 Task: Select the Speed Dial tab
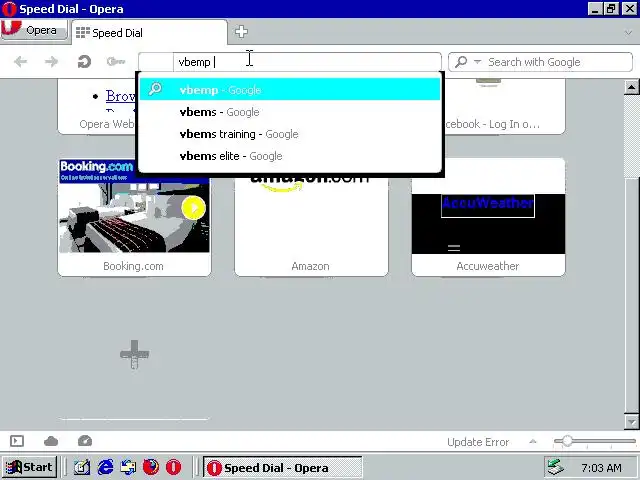(149, 33)
